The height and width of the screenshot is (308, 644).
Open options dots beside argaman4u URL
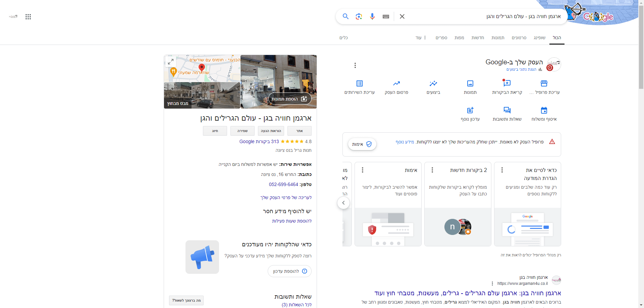[x=492, y=284]
